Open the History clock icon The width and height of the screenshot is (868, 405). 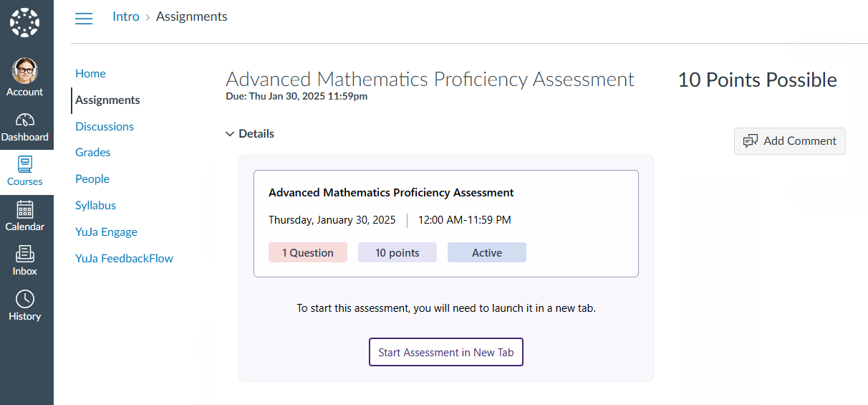pos(25,299)
